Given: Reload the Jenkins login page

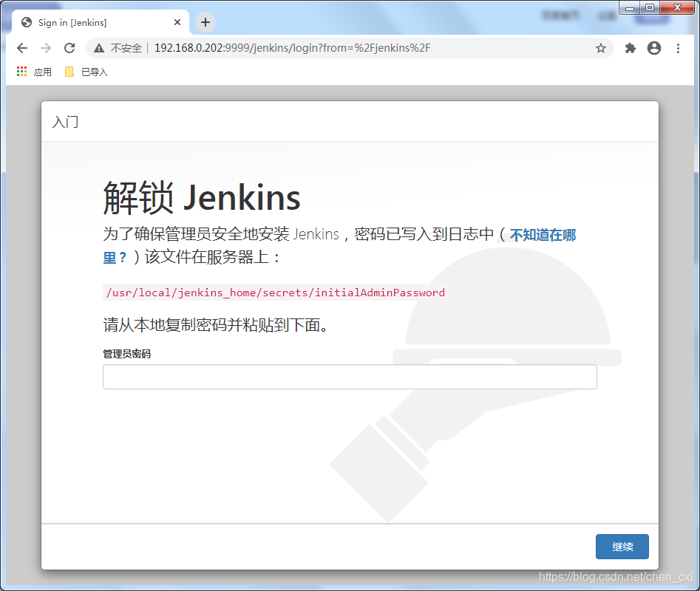Looking at the screenshot, I should click(69, 48).
